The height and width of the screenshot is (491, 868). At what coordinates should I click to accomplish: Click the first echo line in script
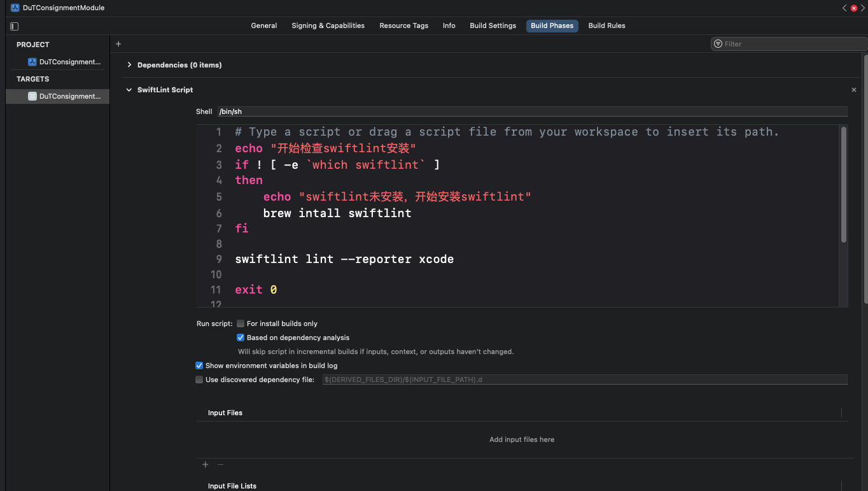[x=325, y=148]
